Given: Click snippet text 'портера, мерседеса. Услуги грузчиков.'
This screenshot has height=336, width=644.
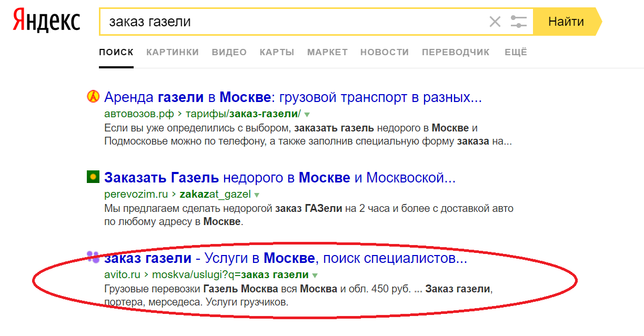Looking at the screenshot, I should pyautogui.click(x=197, y=302).
